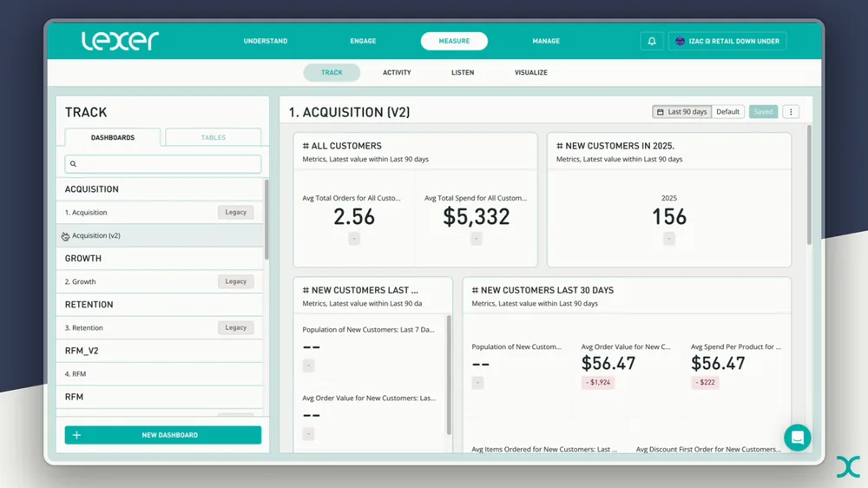Click the Legacy badge on 1. Acquisition

click(236, 212)
